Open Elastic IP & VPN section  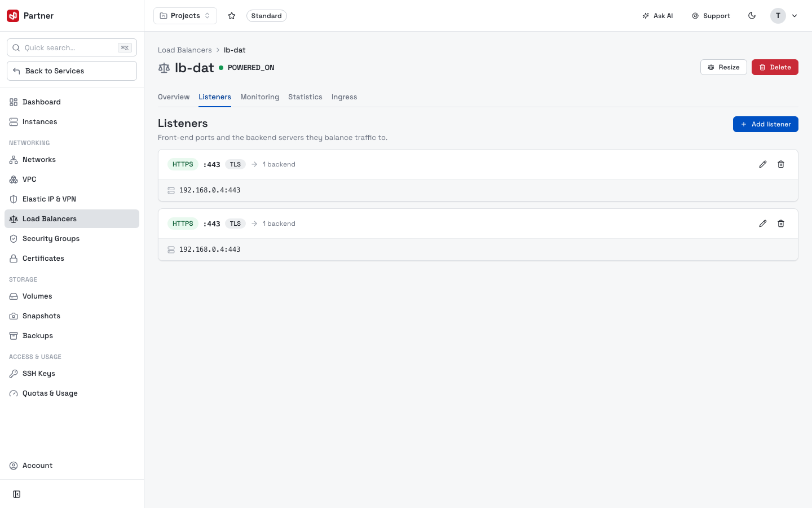(72, 199)
